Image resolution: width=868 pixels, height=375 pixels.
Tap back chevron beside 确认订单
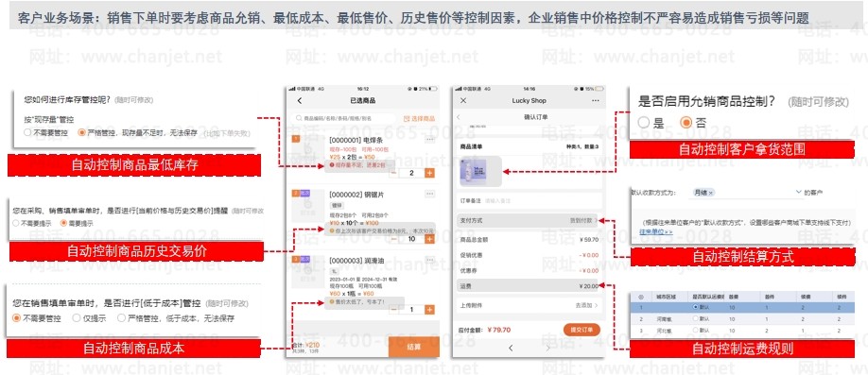pos(459,117)
